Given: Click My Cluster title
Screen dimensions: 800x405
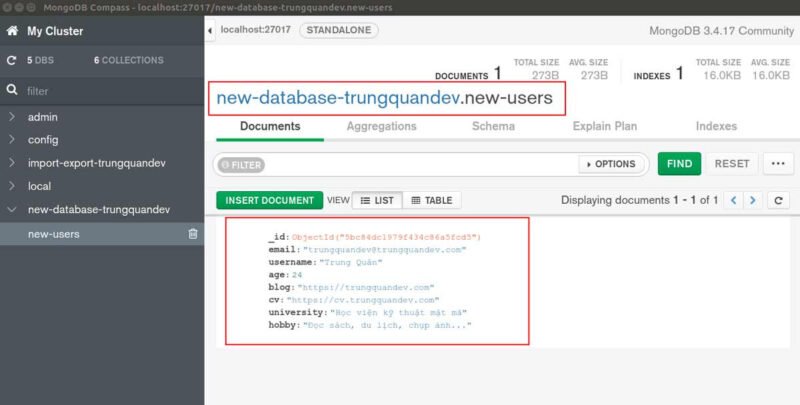Looking at the screenshot, I should tap(55, 31).
